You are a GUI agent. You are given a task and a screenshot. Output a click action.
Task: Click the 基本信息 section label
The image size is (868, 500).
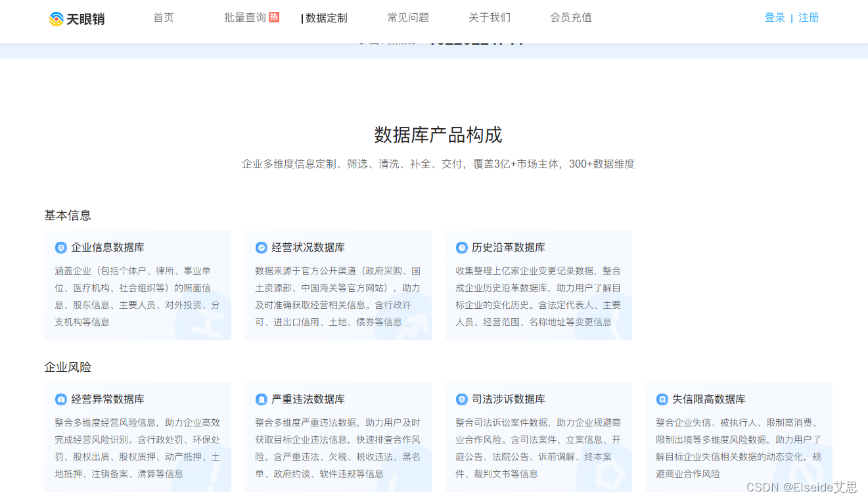pos(68,216)
